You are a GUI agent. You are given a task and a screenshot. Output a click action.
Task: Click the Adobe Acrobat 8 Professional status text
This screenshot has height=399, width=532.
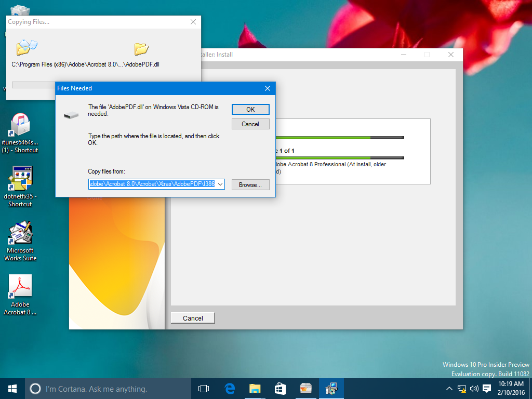[330, 168]
